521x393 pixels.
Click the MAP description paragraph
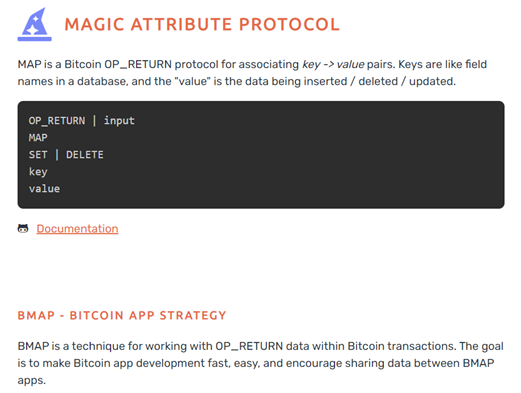point(252,73)
